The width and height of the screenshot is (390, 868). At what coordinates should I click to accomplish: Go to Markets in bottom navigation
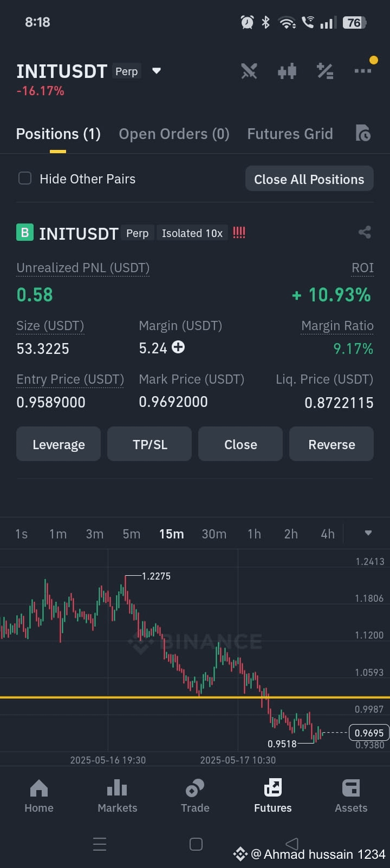pos(118,795)
